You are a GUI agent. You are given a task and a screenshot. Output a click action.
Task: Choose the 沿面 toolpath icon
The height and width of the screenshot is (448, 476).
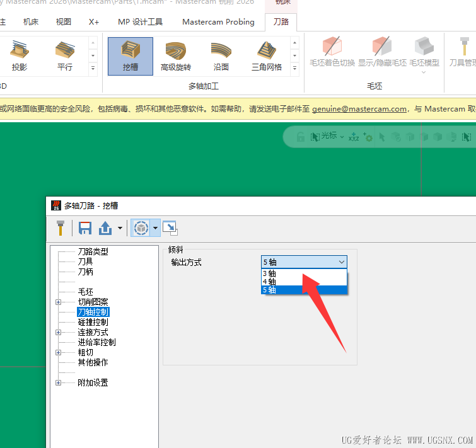click(221, 56)
